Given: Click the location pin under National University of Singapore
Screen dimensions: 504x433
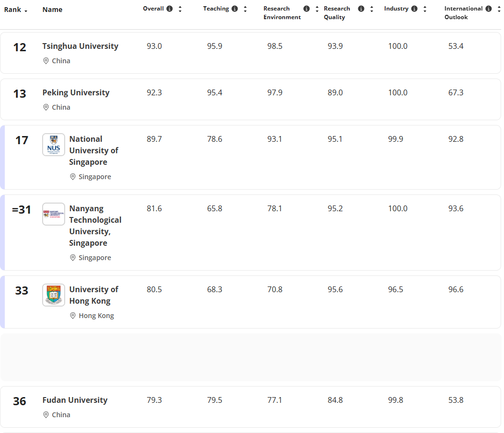Looking at the screenshot, I should click(73, 176).
